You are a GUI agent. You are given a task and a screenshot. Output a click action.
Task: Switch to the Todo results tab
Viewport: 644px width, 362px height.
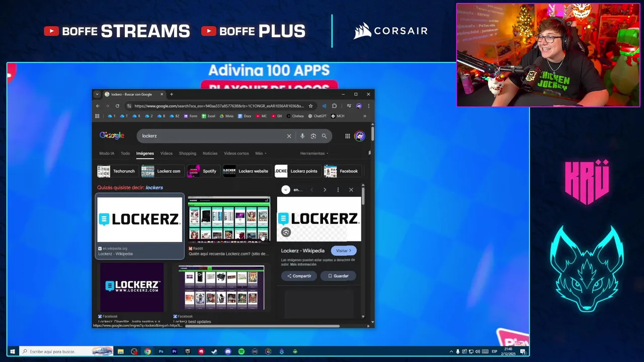point(125,153)
